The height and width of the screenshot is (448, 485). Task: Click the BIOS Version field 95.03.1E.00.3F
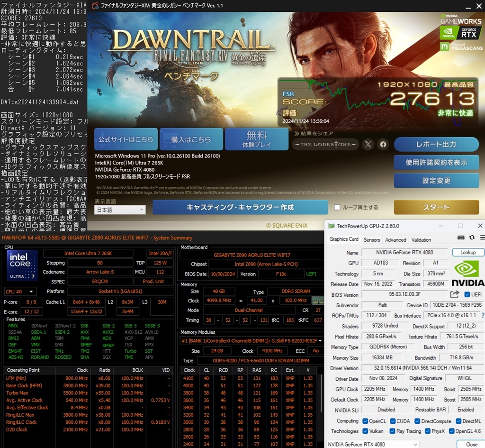click(x=404, y=294)
